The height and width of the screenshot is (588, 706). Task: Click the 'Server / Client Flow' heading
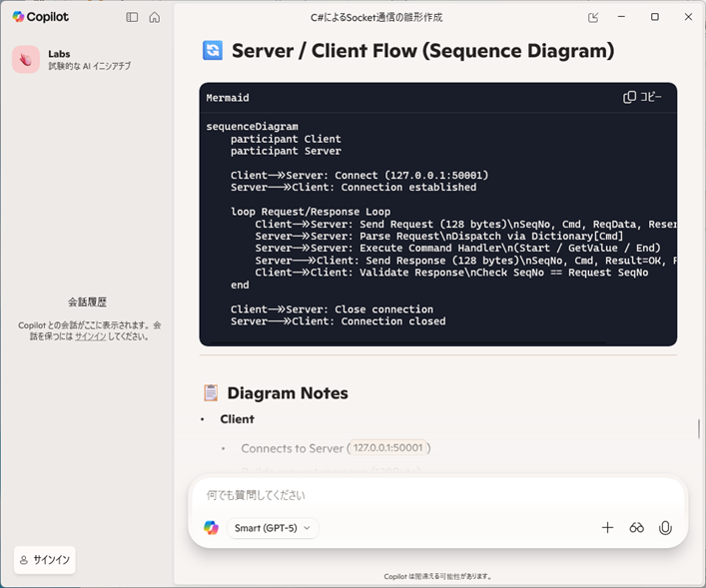coord(422,51)
